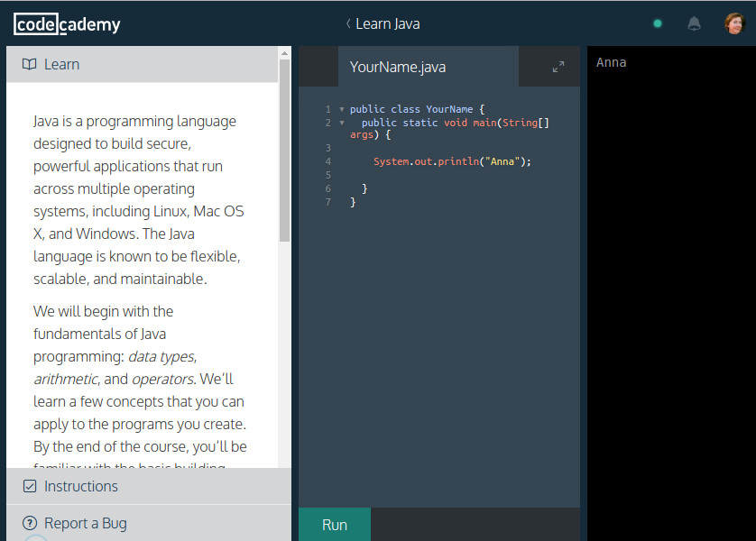Place cursor on the System.out.println code line
This screenshot has height=541, width=756.
452,162
